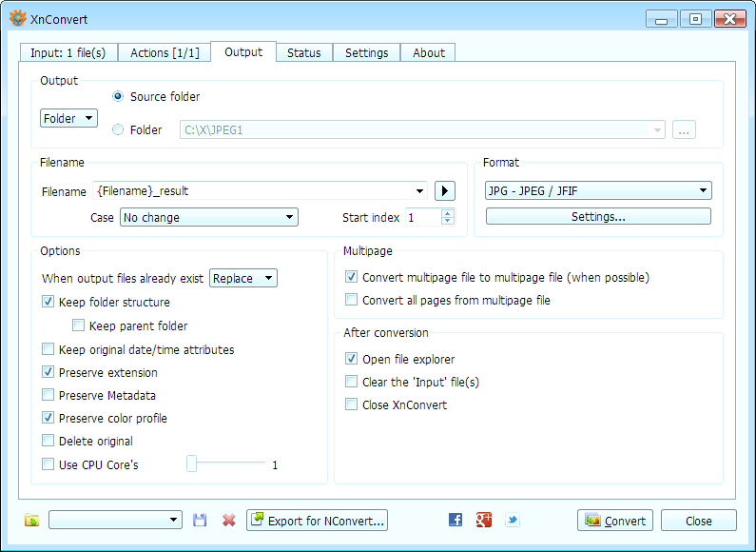Delete script with the red X icon
This screenshot has width=756, height=552.
coord(229,521)
